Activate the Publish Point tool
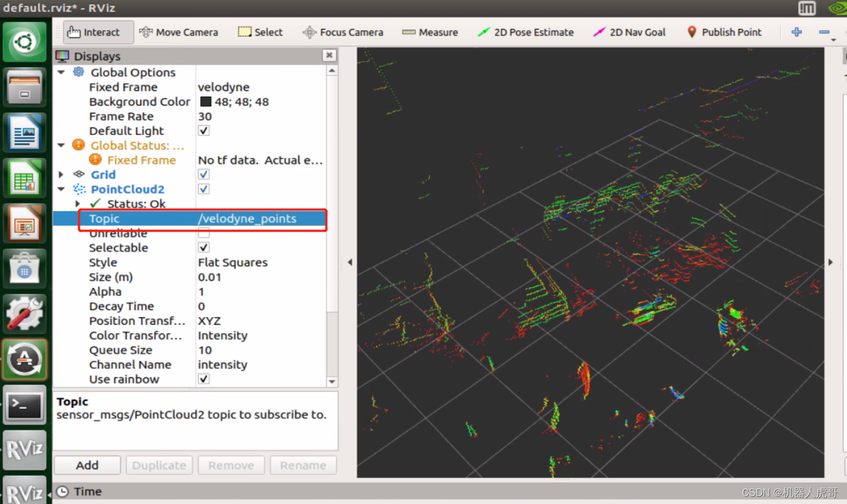The width and height of the screenshot is (847, 504). pos(724,32)
